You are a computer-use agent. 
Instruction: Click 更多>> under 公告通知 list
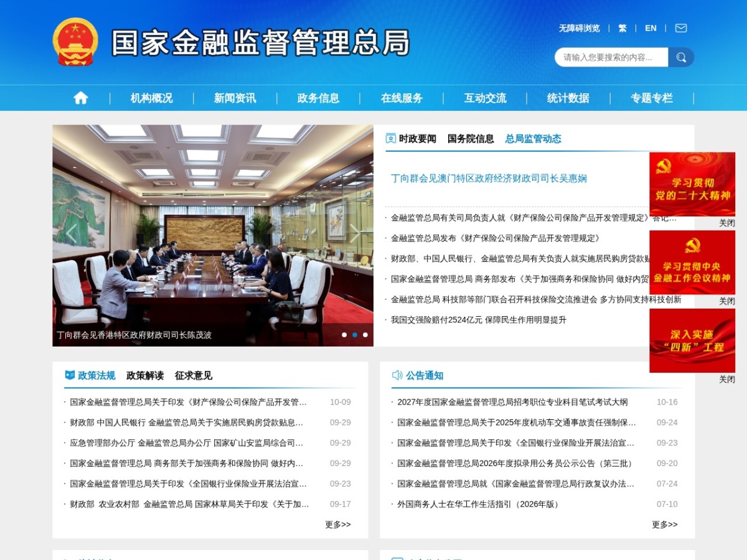[665, 525]
